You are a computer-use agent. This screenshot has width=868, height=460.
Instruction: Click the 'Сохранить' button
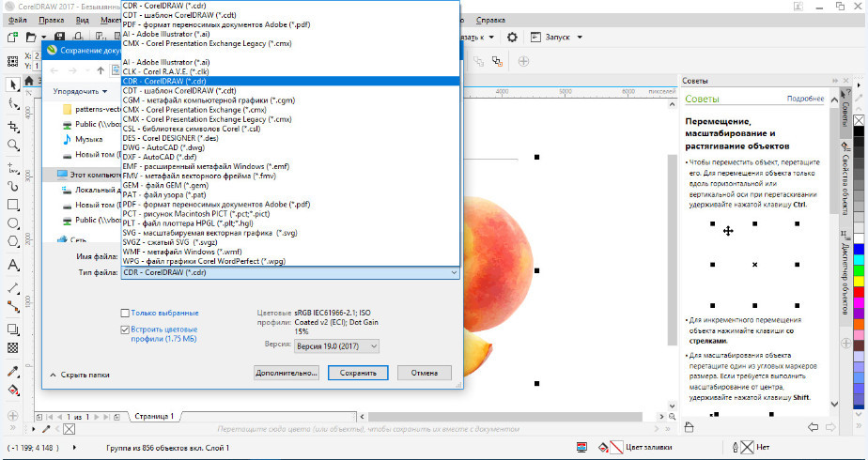[358, 373]
